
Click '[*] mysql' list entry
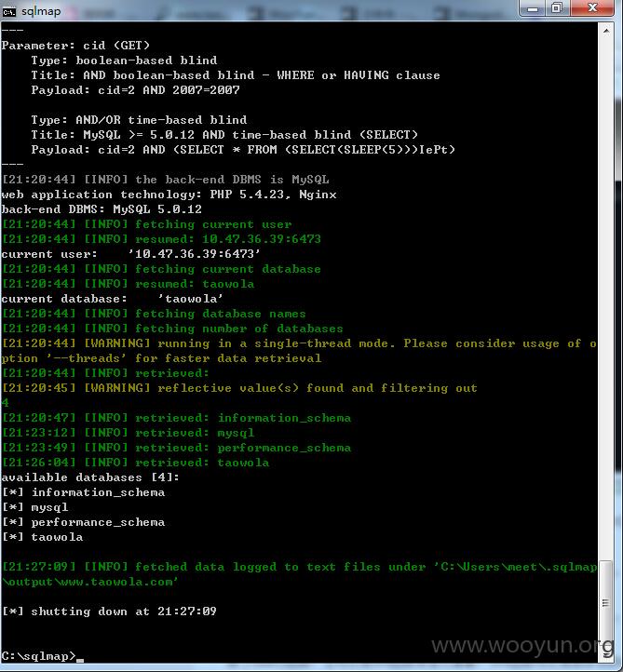[34, 507]
